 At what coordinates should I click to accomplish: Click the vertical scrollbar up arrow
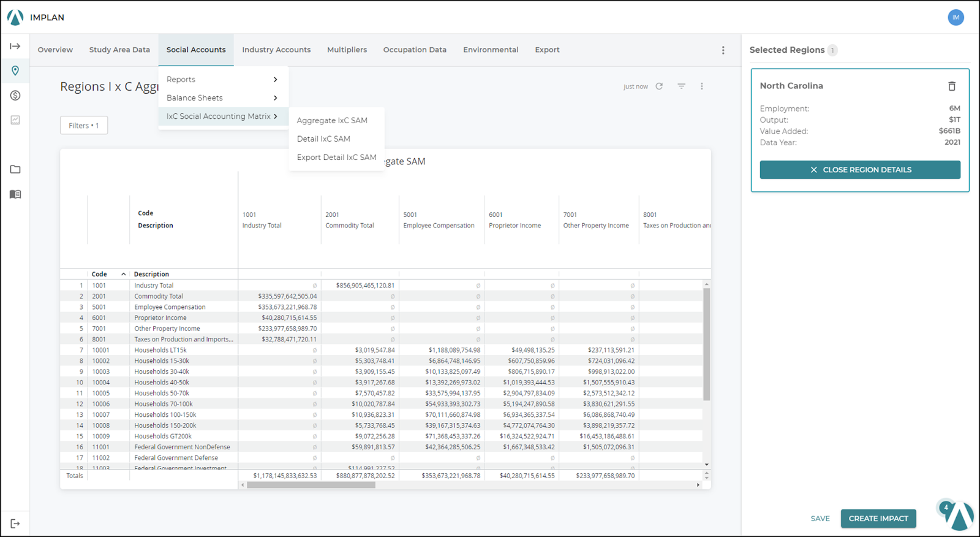tap(707, 284)
